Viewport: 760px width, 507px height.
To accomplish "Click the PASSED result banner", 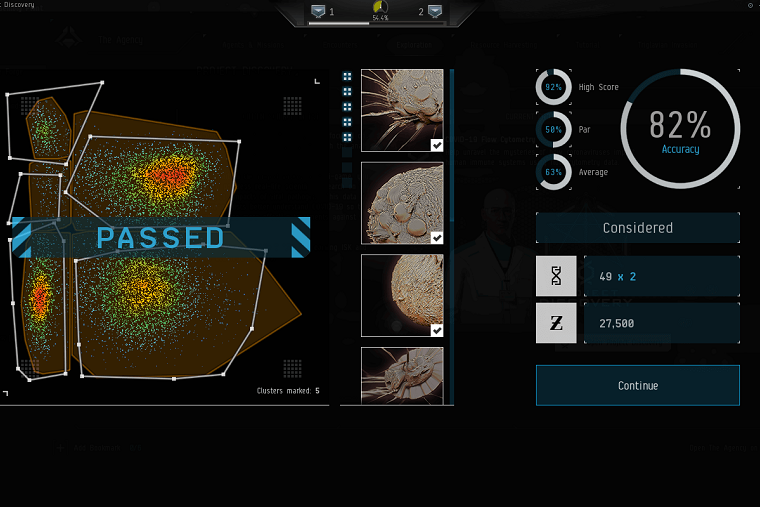I will point(160,237).
